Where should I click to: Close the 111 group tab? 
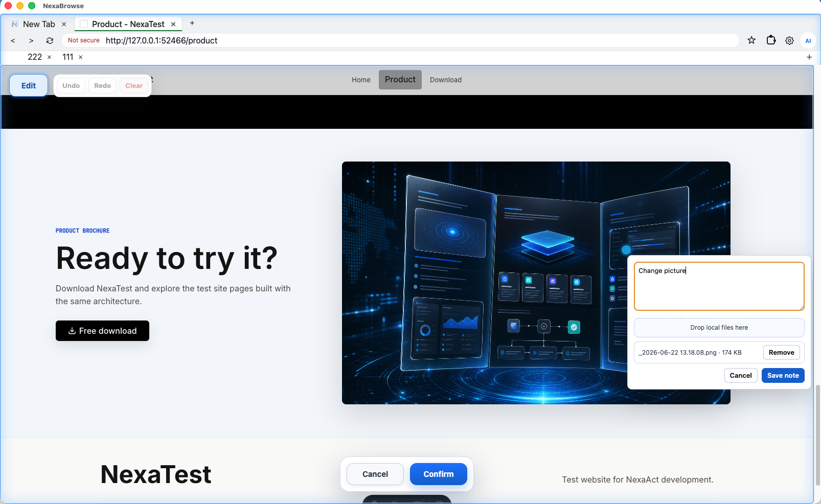tap(80, 57)
